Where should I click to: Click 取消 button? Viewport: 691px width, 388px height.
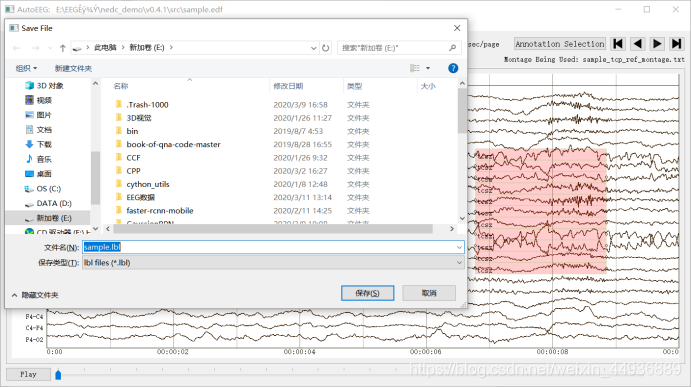429,293
